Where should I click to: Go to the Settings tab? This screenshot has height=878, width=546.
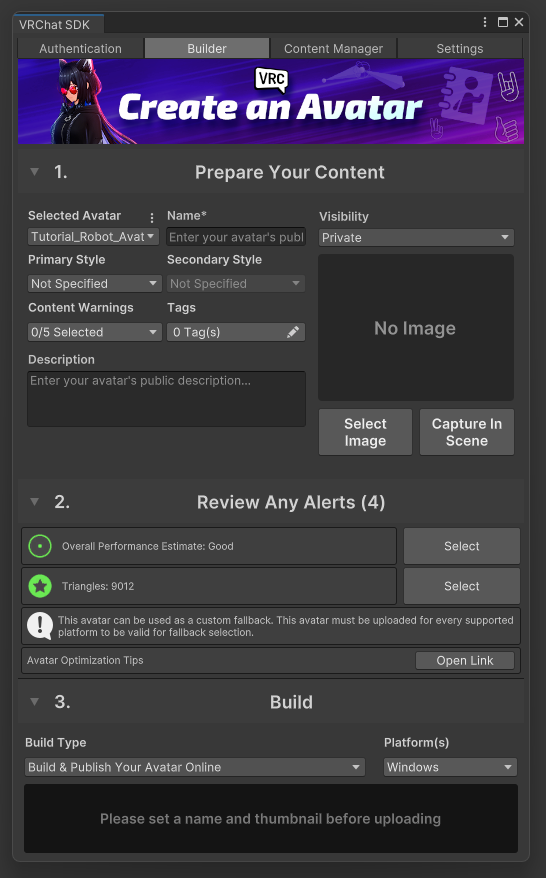460,49
